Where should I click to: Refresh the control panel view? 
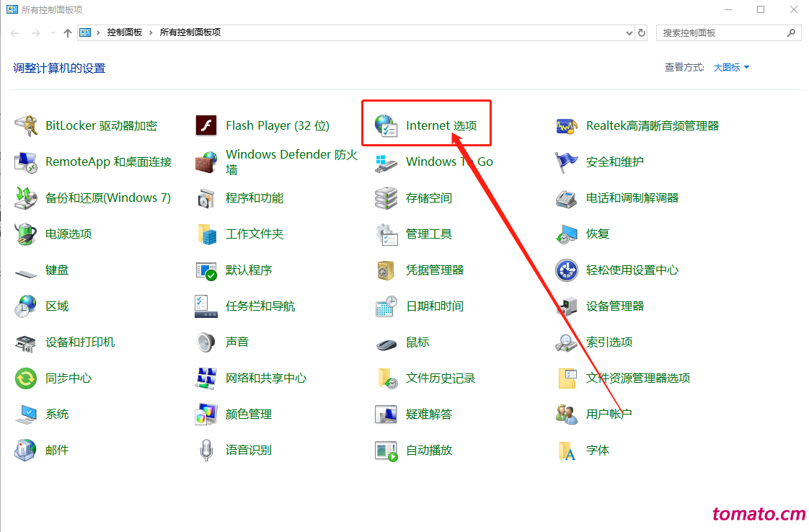point(642,33)
